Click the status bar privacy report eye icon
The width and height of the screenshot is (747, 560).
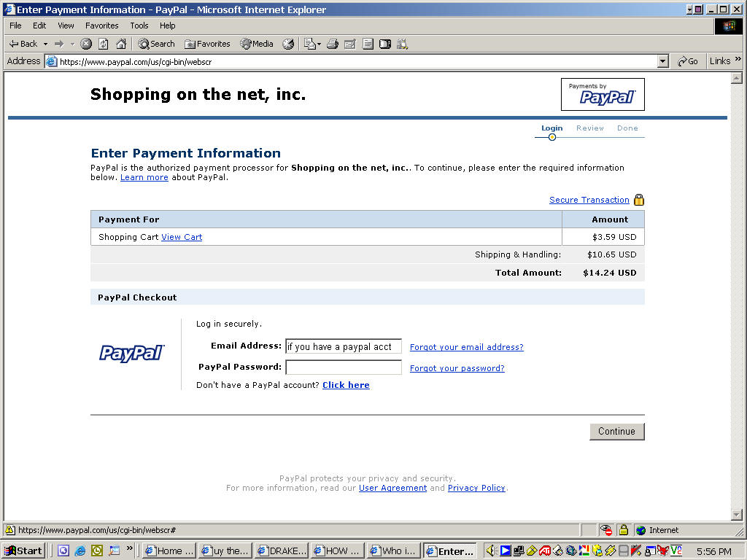pos(606,530)
